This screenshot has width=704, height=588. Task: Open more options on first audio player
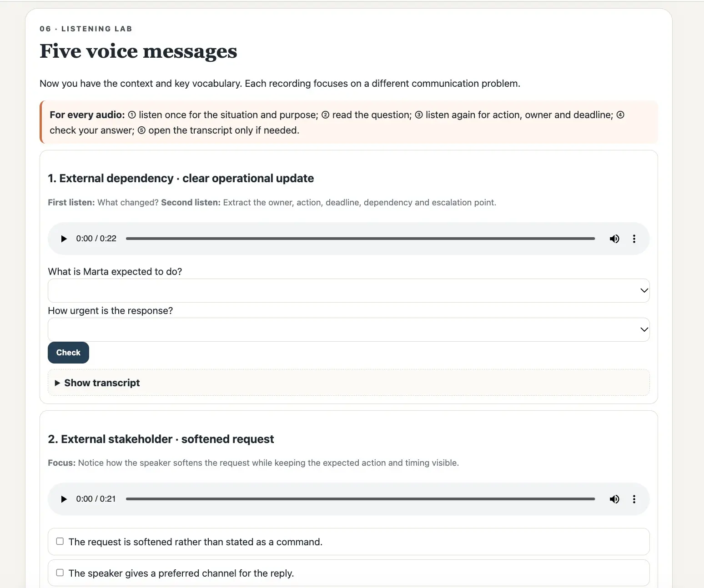pos(634,239)
